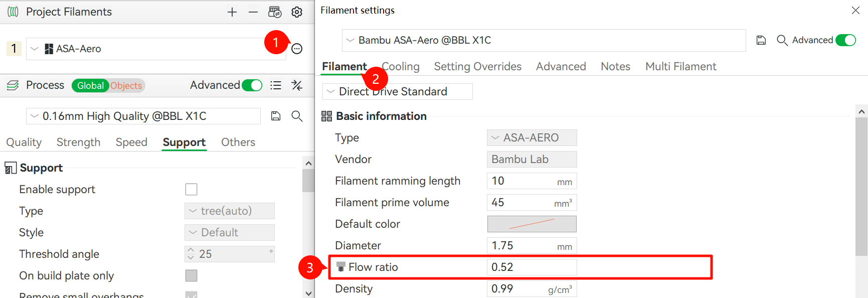The image size is (868, 298).
Task: Open ASA-Aero filament edit ellipsis button
Action: click(x=297, y=49)
